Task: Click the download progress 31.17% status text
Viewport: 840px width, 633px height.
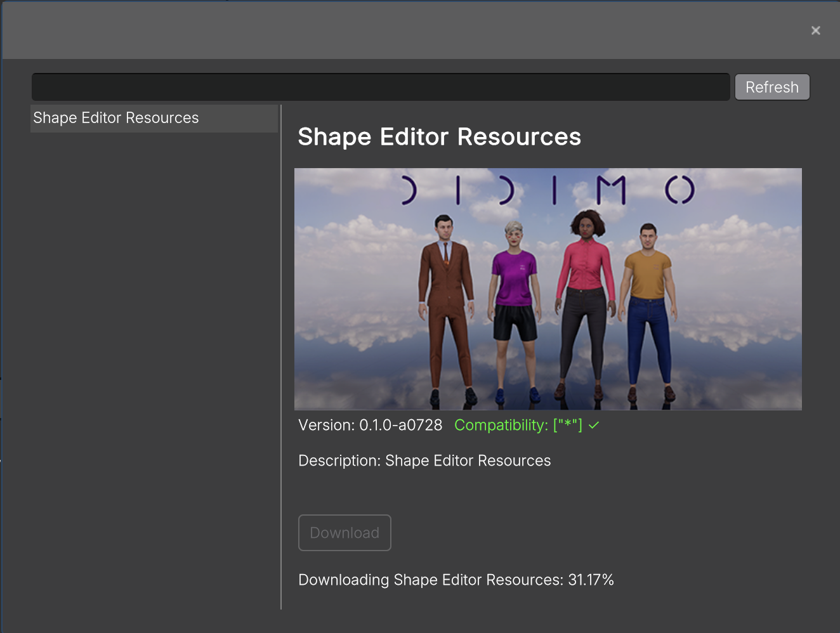Action: [x=456, y=580]
